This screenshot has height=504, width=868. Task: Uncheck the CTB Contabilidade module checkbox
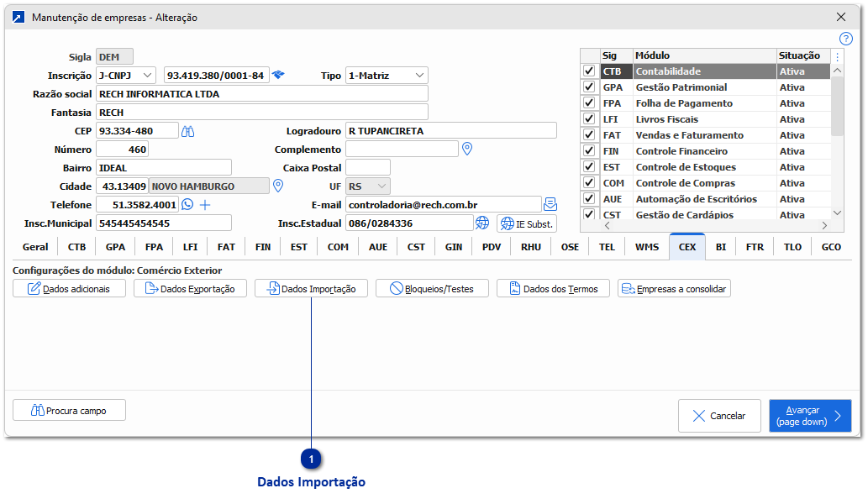pos(589,71)
